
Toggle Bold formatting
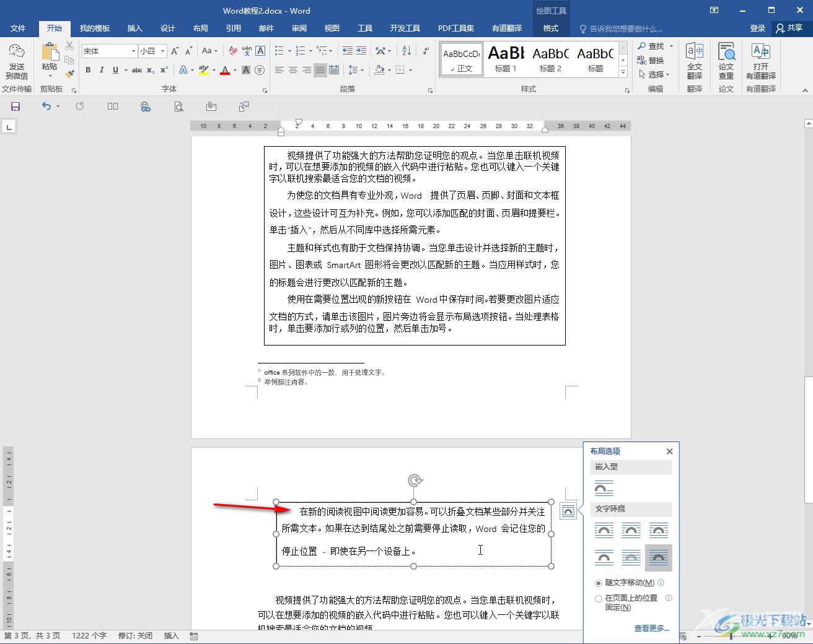[88, 70]
